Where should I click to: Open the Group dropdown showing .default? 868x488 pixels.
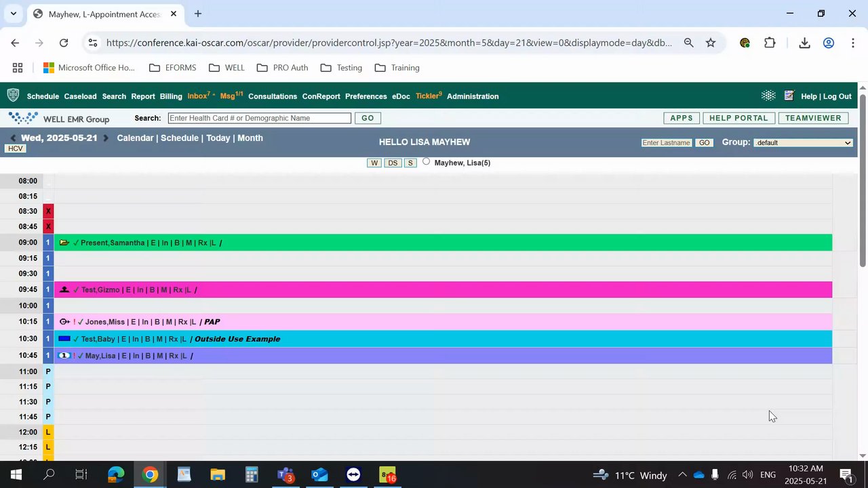pos(803,142)
